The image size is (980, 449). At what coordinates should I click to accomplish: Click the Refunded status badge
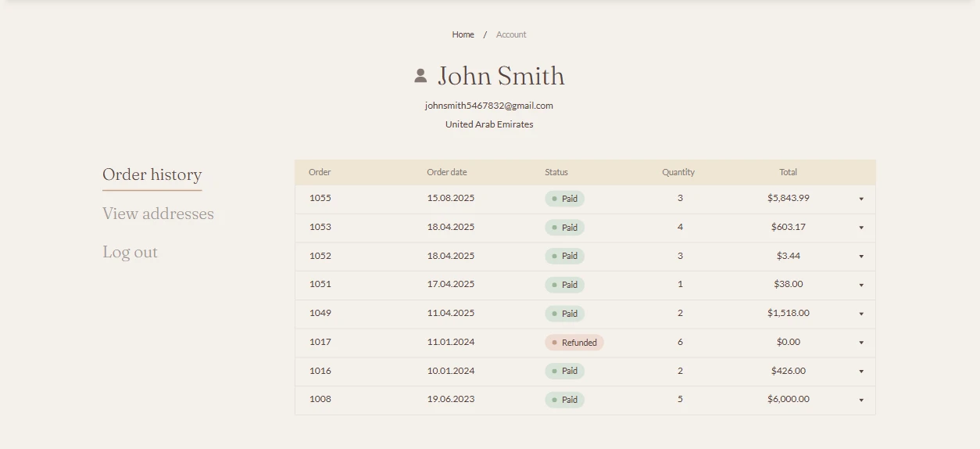point(574,343)
